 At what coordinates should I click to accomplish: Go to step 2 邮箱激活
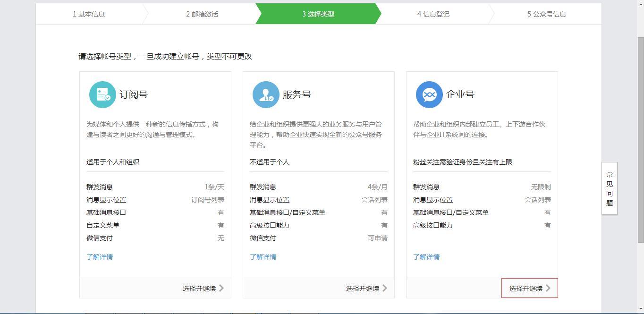pyautogui.click(x=202, y=14)
